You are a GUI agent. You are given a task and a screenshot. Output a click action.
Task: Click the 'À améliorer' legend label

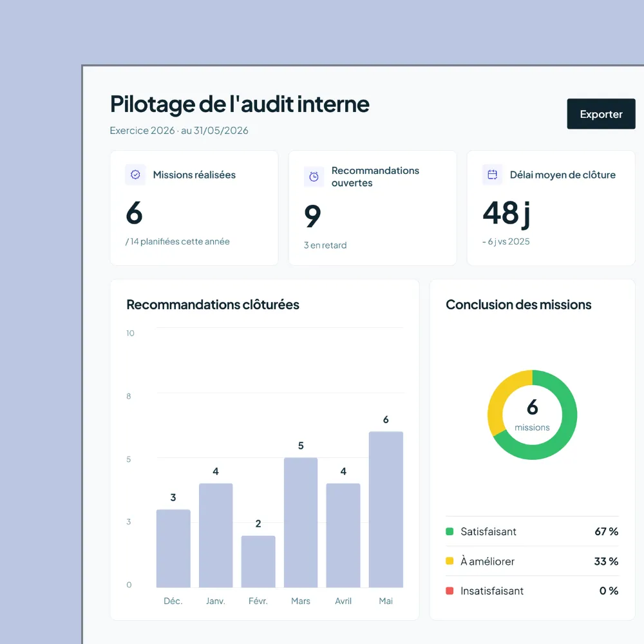(x=488, y=561)
